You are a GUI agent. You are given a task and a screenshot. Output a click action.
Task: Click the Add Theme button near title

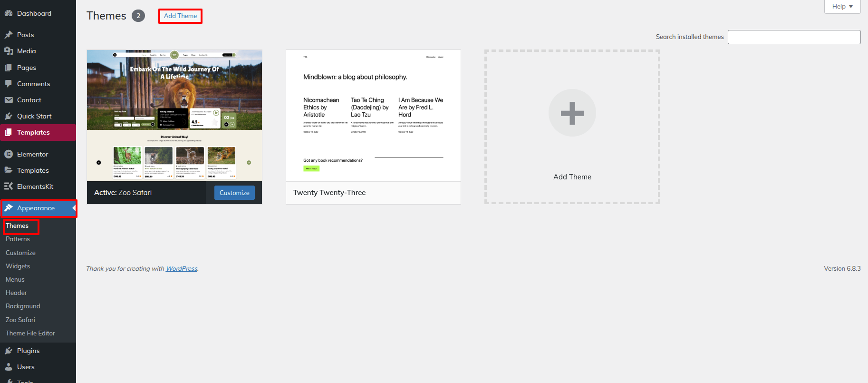click(x=180, y=16)
